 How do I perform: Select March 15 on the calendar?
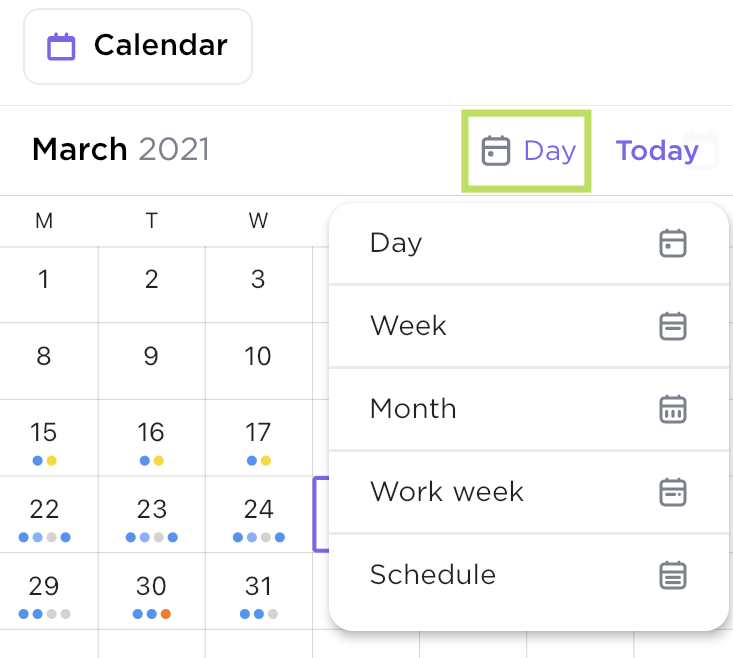click(44, 437)
